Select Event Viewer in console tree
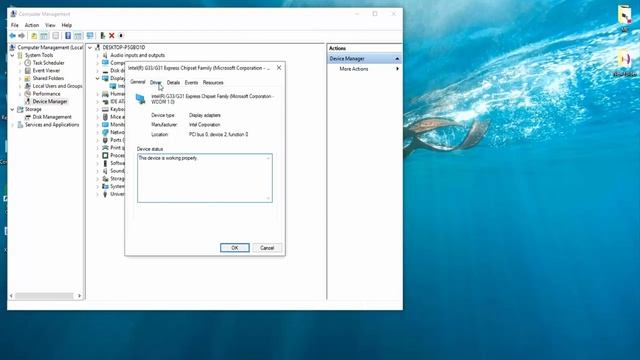 pyautogui.click(x=46, y=71)
